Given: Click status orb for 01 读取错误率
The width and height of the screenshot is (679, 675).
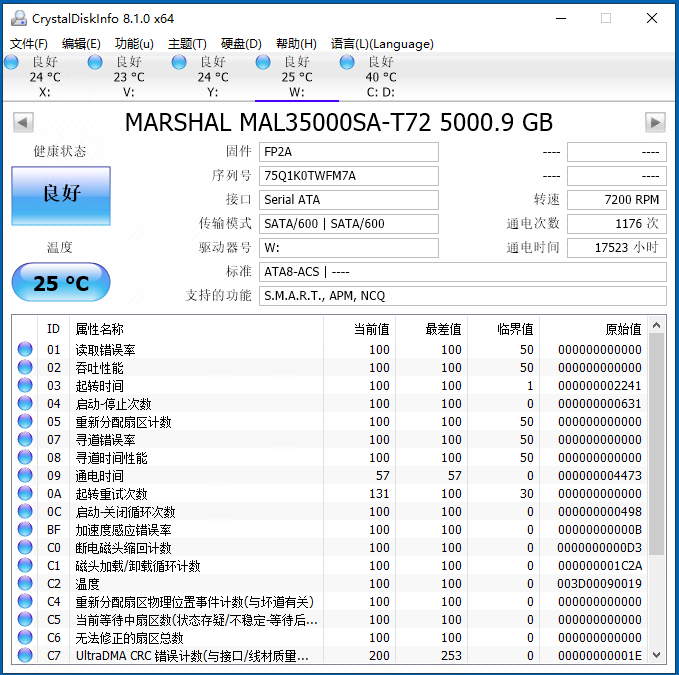Looking at the screenshot, I should tap(25, 349).
